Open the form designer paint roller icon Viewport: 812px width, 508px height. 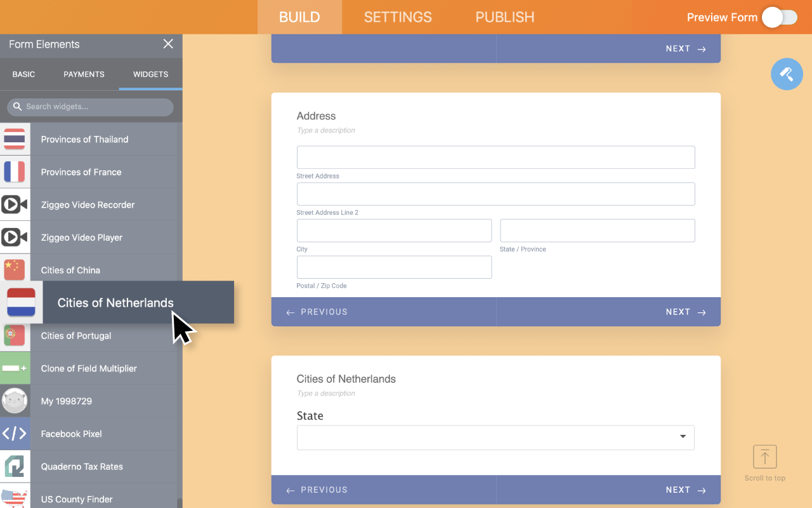(x=787, y=74)
